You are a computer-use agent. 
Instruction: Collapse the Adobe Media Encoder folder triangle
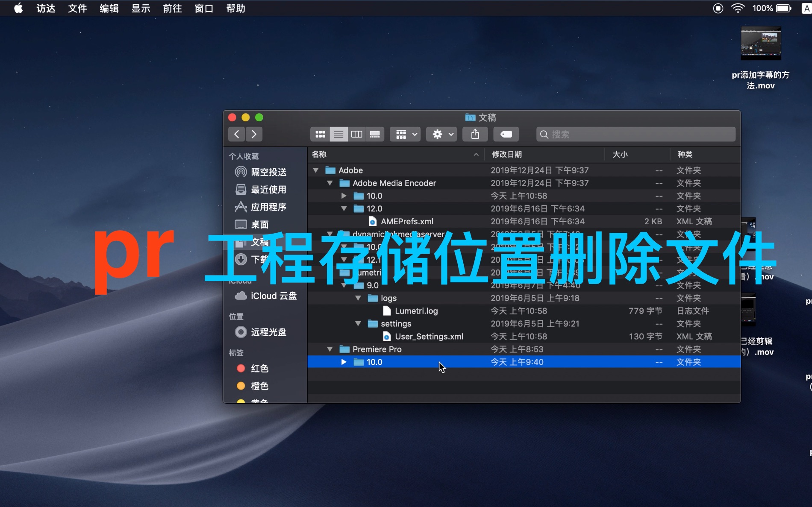330,183
